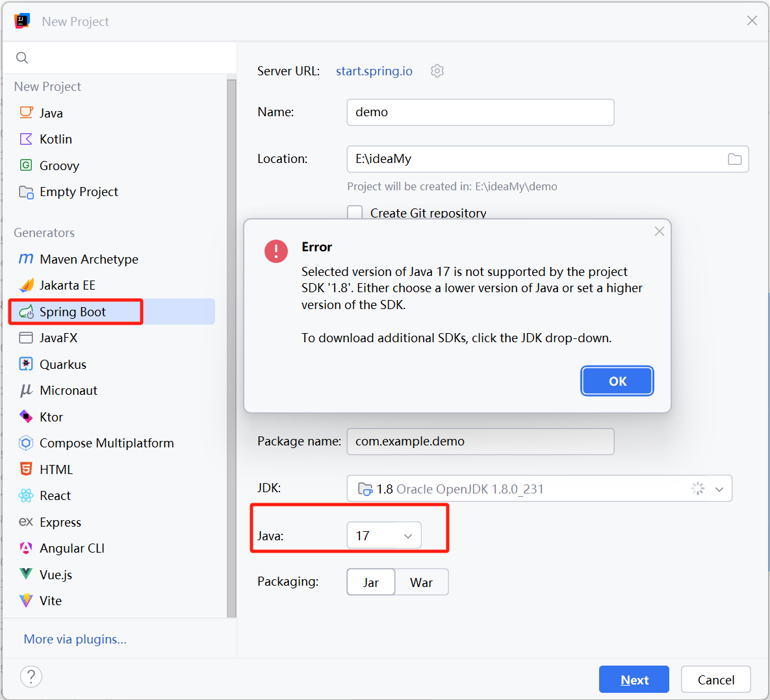Close the New Project window
770x700 pixels.
click(752, 21)
